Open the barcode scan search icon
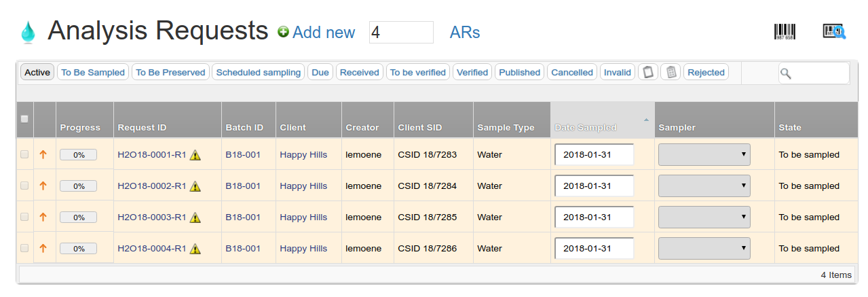 click(x=834, y=32)
